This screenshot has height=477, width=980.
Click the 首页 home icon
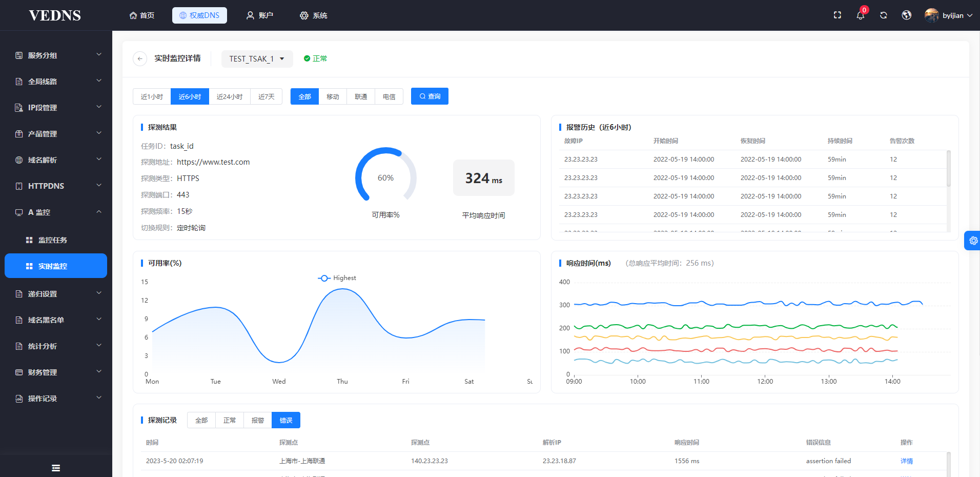click(x=133, y=15)
